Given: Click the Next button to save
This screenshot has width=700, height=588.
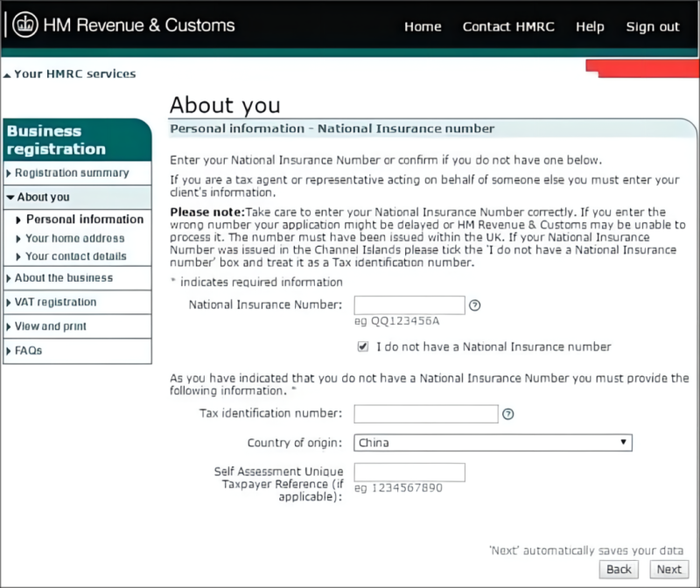Looking at the screenshot, I should coord(668,570).
